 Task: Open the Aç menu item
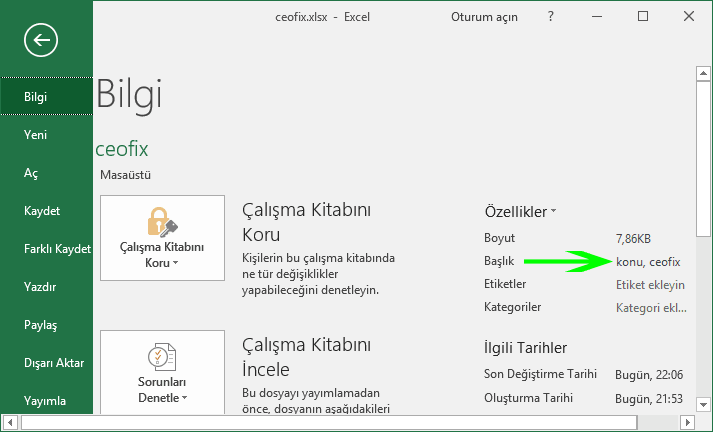[x=46, y=173]
